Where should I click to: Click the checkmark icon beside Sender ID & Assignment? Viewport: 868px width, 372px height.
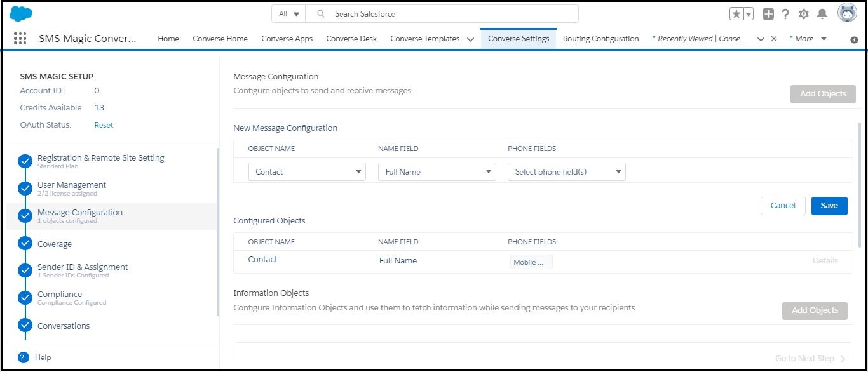point(25,270)
